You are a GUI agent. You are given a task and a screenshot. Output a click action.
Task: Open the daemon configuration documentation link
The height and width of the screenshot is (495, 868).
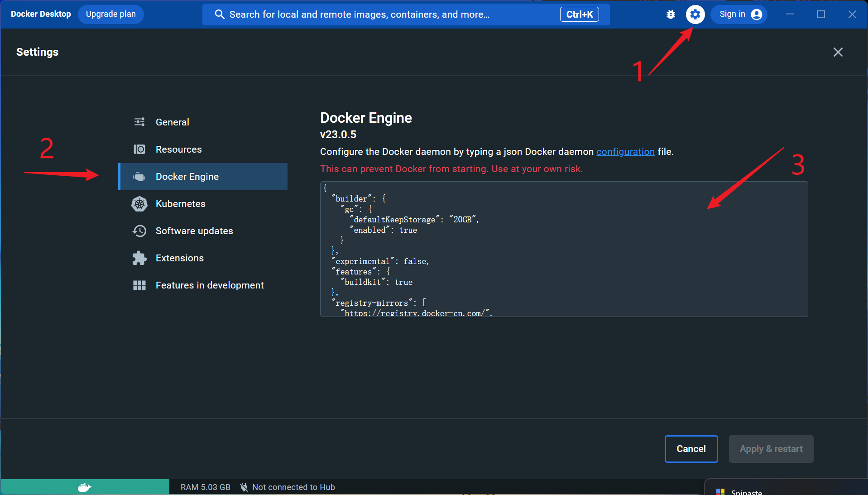(x=625, y=152)
